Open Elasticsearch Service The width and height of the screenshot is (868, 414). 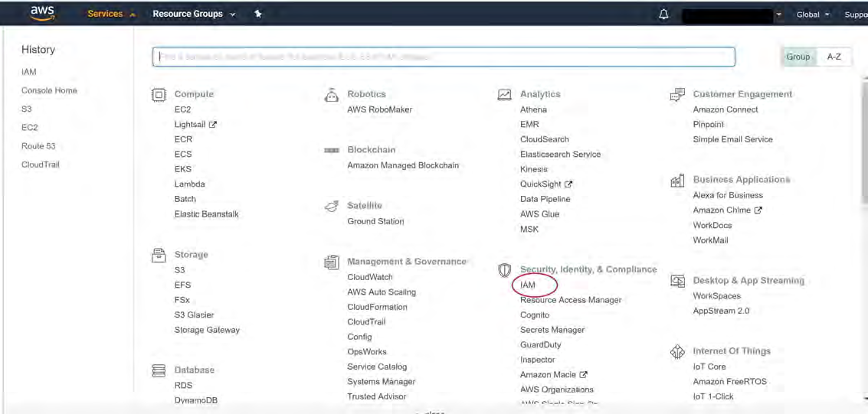point(560,155)
